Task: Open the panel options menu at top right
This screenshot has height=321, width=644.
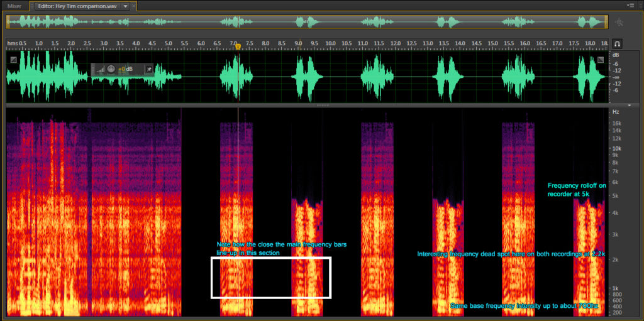Action: (630, 6)
